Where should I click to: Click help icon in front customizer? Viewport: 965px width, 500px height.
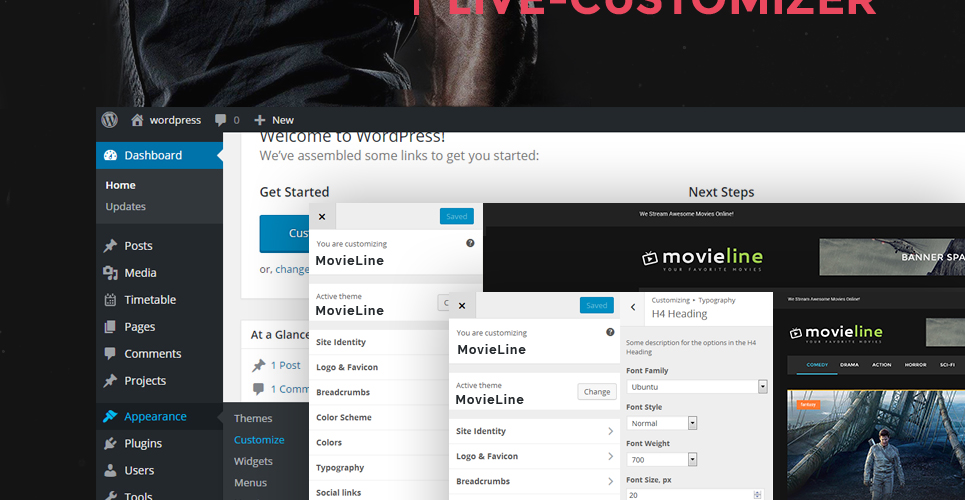pos(610,332)
